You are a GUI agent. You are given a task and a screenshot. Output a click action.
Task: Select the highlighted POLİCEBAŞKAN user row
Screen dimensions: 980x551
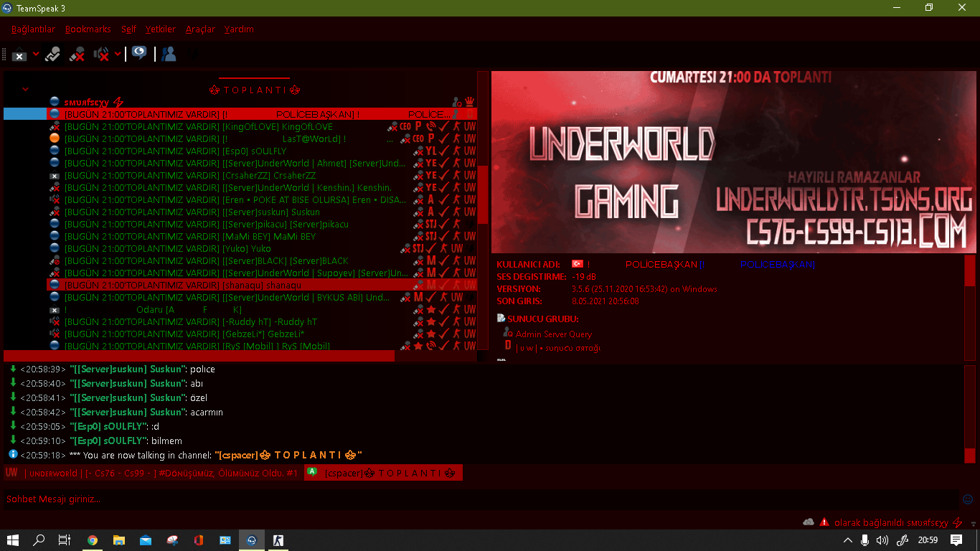(262, 114)
